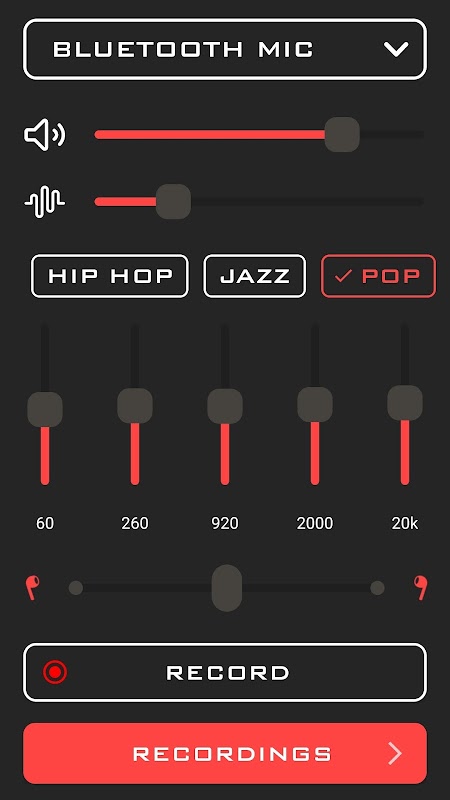Image resolution: width=450 pixels, height=800 pixels.
Task: Click the red record dot icon
Action: [55, 672]
